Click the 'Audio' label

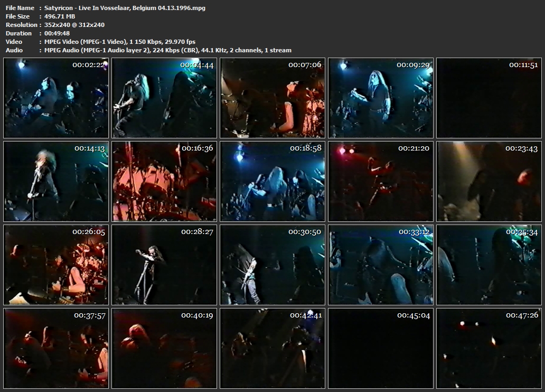[x=14, y=50]
